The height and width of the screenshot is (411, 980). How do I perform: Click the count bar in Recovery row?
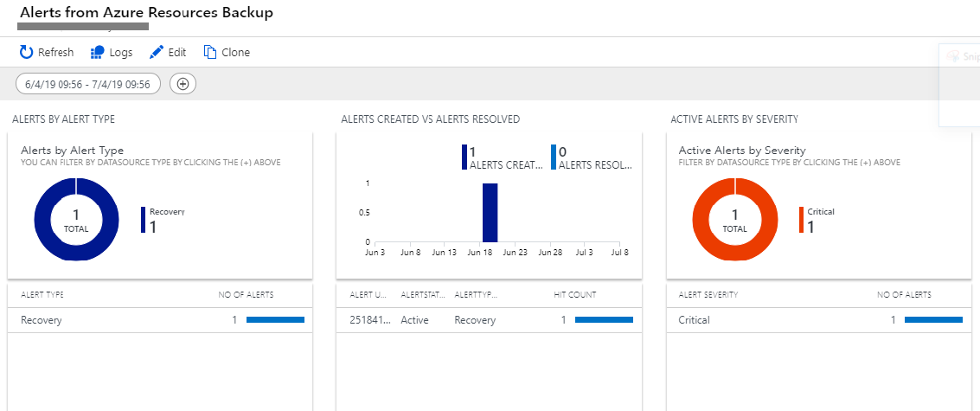point(275,319)
